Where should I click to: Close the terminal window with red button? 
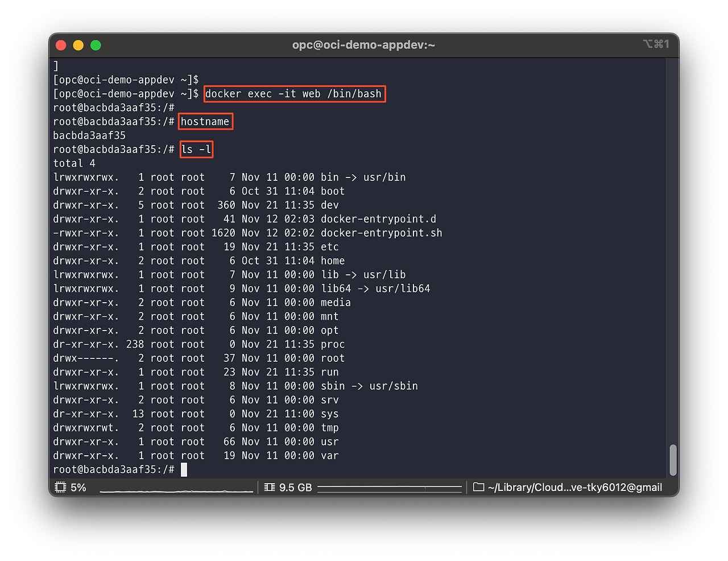(x=61, y=46)
